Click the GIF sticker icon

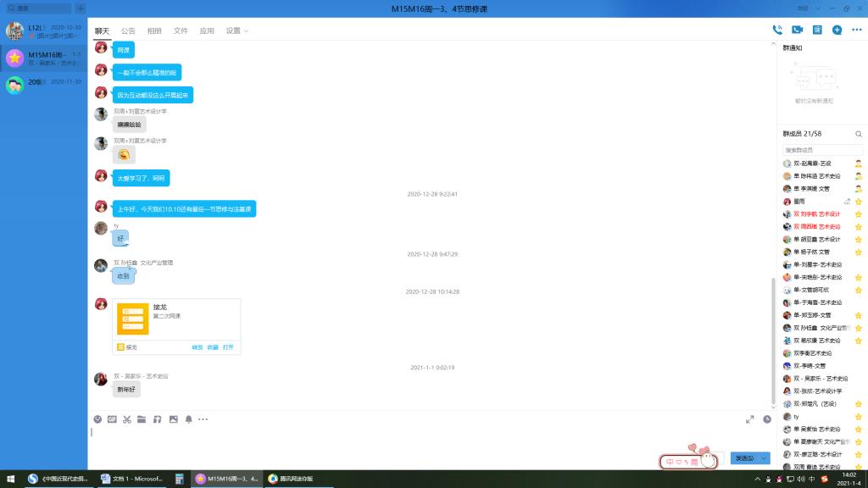pos(112,419)
